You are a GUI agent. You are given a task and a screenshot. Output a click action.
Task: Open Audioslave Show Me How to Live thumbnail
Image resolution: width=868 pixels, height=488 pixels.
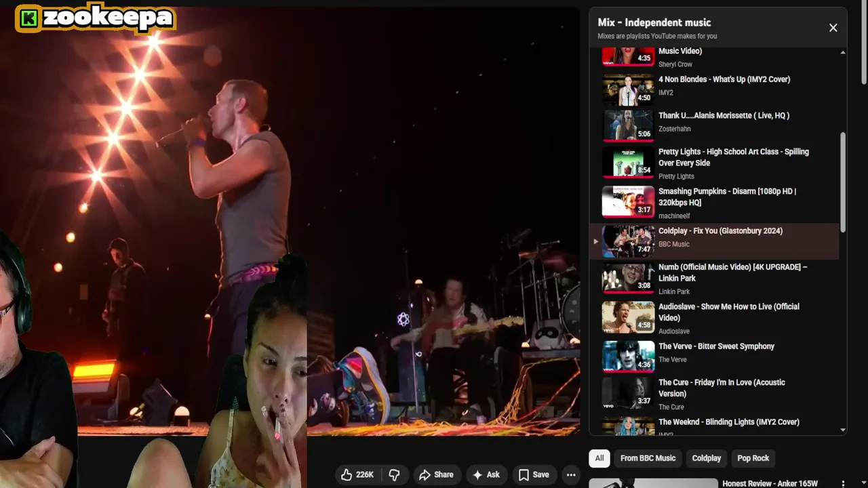tap(629, 317)
